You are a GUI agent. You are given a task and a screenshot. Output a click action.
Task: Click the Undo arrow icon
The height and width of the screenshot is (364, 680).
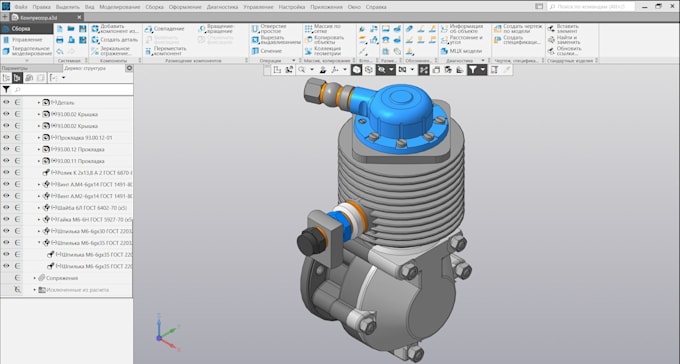click(60, 51)
